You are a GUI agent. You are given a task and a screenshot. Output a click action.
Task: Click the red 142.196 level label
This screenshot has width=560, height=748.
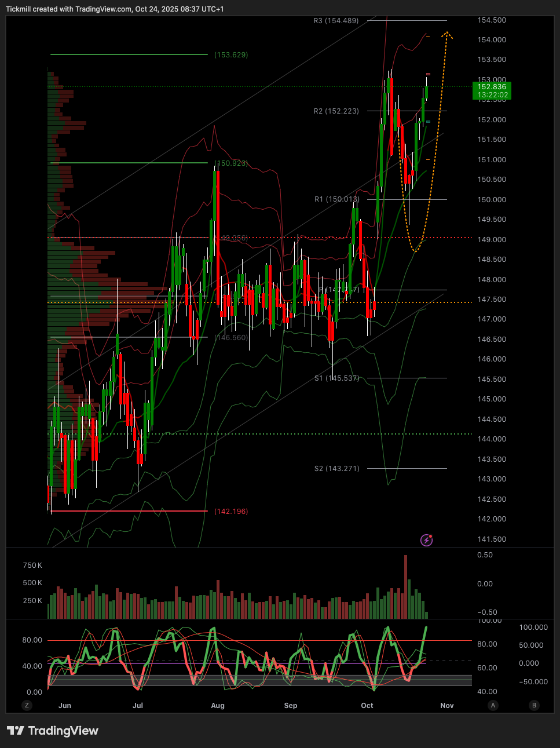[231, 512]
